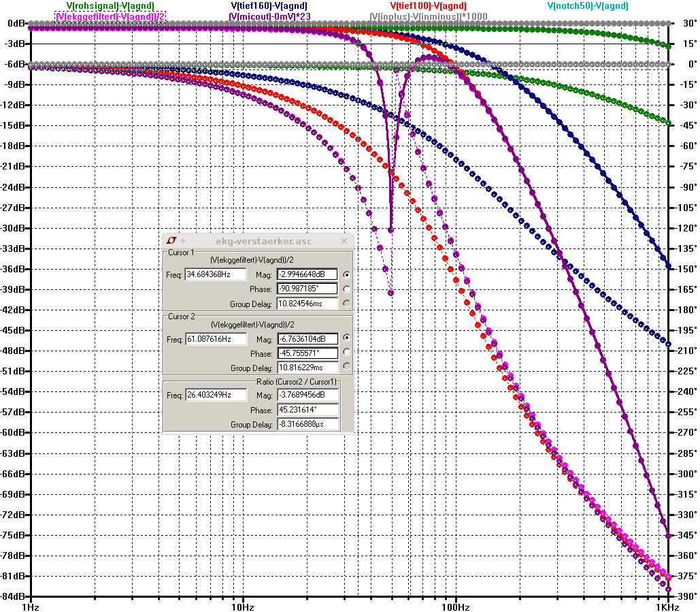Click the Cursor 1 Freq input field
Viewport: 700px width, 612px height.
(x=216, y=274)
